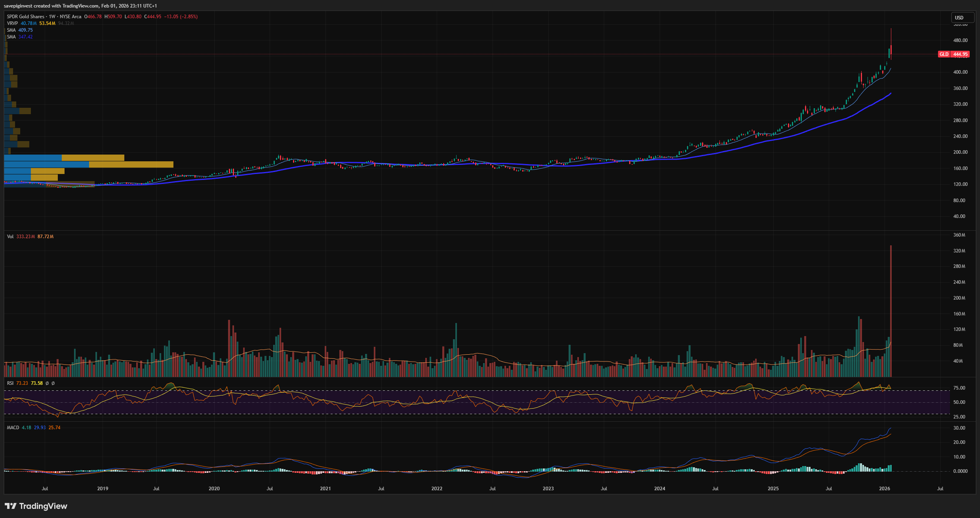The height and width of the screenshot is (518, 980).
Task: Click the 1W interval in chart title
Action: pyautogui.click(x=52, y=17)
